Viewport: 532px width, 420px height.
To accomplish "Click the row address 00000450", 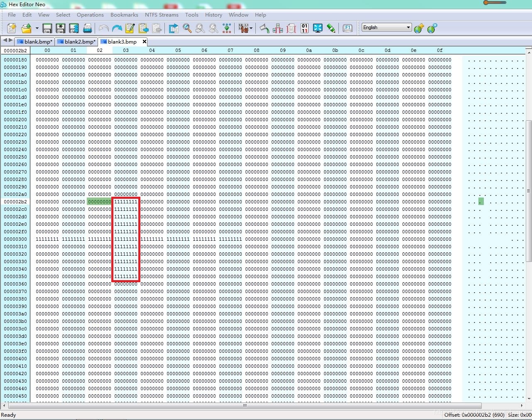I will point(15,396).
